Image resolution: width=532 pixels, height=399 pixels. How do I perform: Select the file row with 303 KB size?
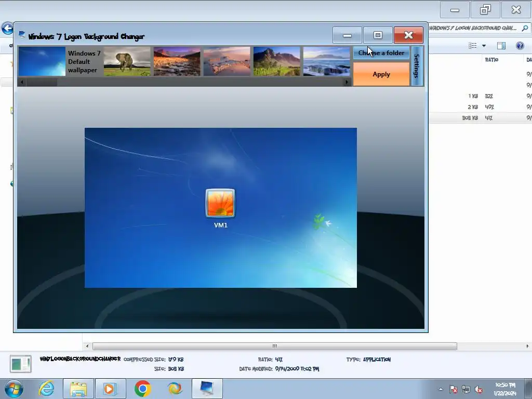[x=480, y=118]
